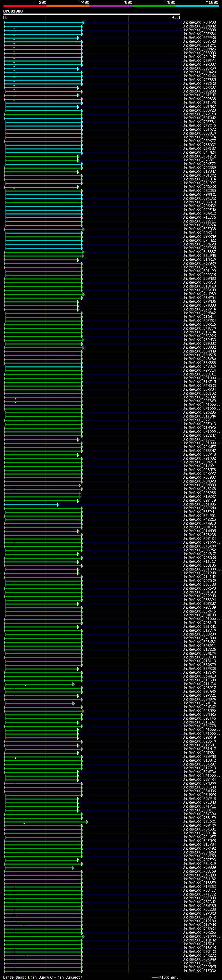Click label UniRef100_A7PEM0
Viewport: 222px width, 980px height.
pos(199,210)
